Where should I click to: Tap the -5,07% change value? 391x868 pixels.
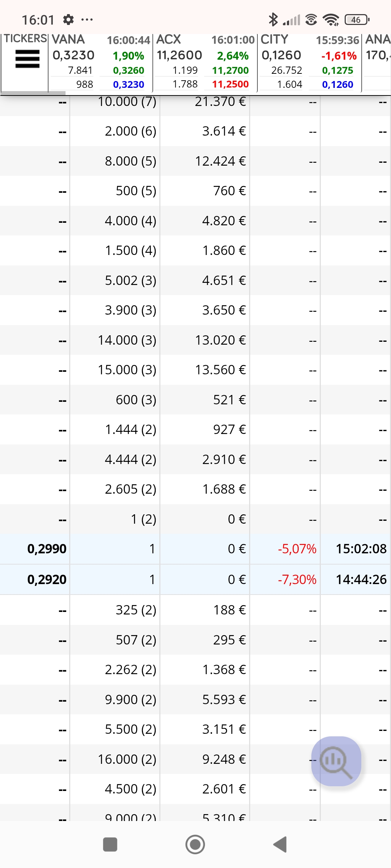click(297, 549)
